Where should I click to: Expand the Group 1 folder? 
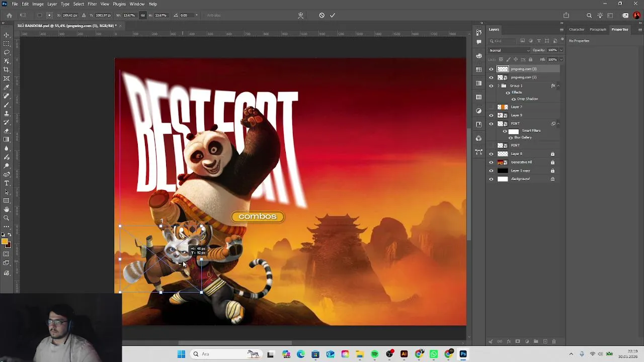499,86
